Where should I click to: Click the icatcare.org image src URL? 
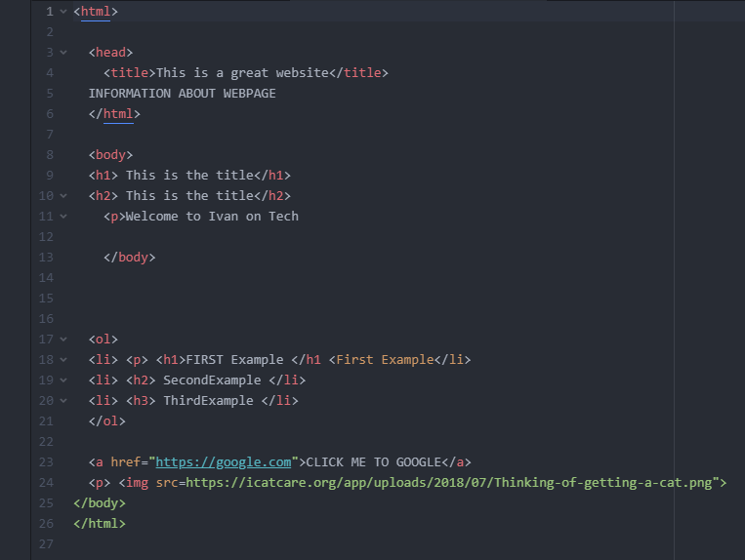[x=449, y=483]
